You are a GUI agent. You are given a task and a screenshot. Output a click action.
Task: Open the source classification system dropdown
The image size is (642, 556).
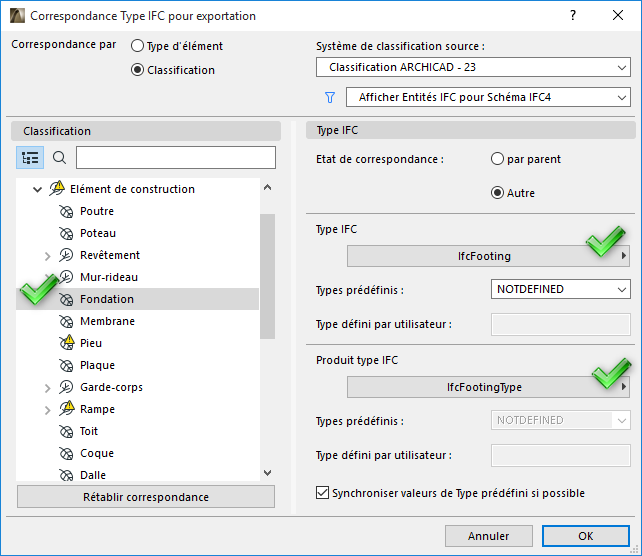(x=472, y=68)
